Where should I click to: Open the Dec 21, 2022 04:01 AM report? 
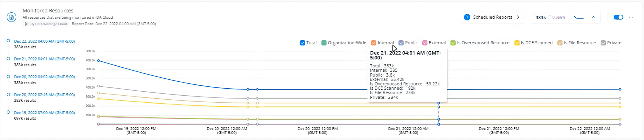point(44,59)
